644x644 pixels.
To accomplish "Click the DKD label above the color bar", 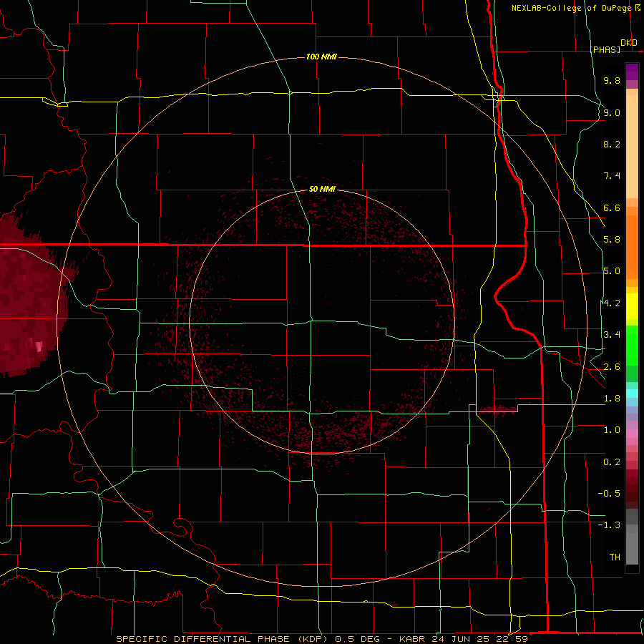I will pyautogui.click(x=629, y=43).
